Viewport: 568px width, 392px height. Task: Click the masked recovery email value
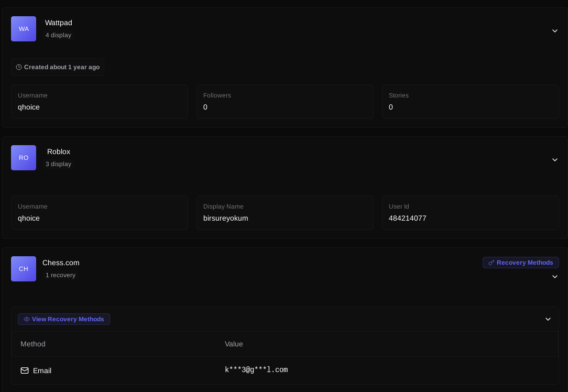(x=256, y=370)
